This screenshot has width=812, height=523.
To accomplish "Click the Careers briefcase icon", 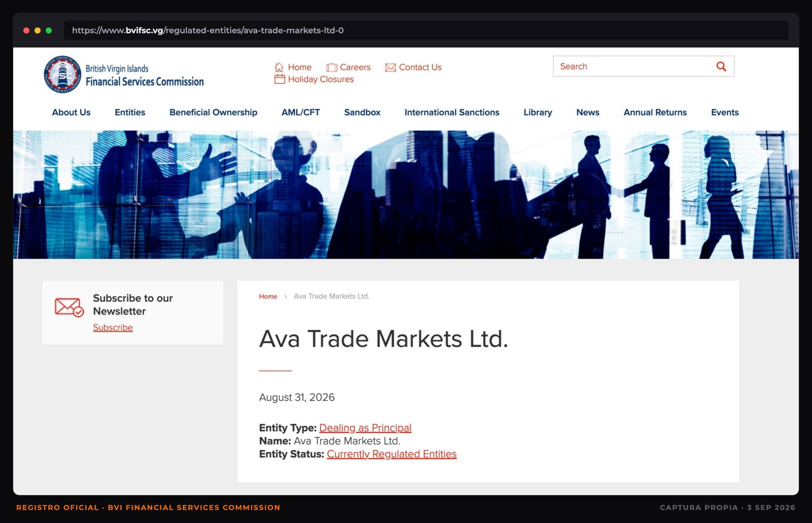I will coord(331,67).
